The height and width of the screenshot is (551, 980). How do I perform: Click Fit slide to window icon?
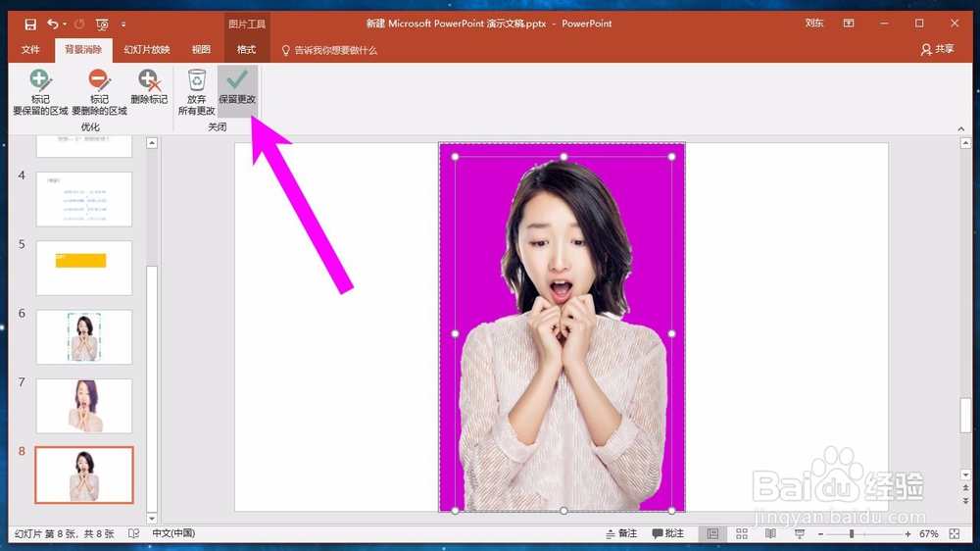955,533
